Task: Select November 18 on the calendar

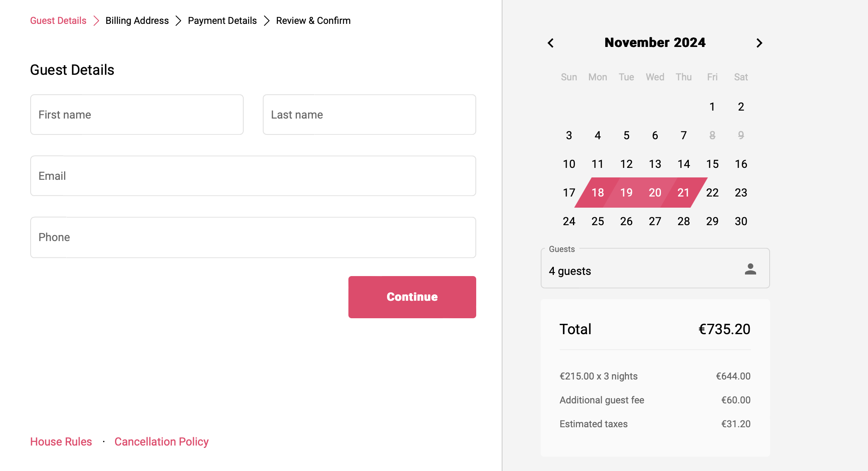Action: (x=598, y=193)
